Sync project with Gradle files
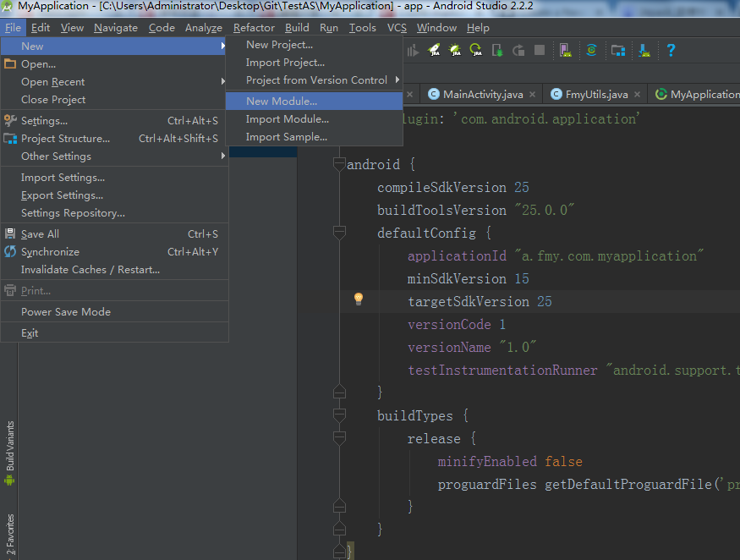This screenshot has height=560, width=740. [x=591, y=50]
